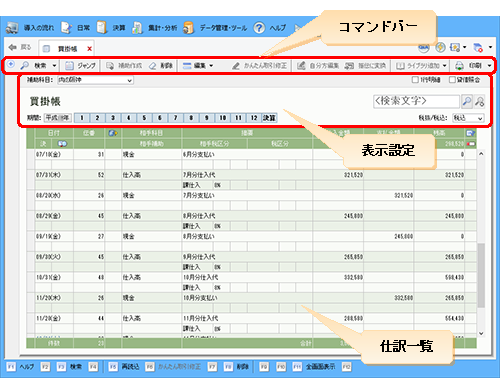
Task: Toggle the 貸借照合 checkbox
Action: point(452,80)
